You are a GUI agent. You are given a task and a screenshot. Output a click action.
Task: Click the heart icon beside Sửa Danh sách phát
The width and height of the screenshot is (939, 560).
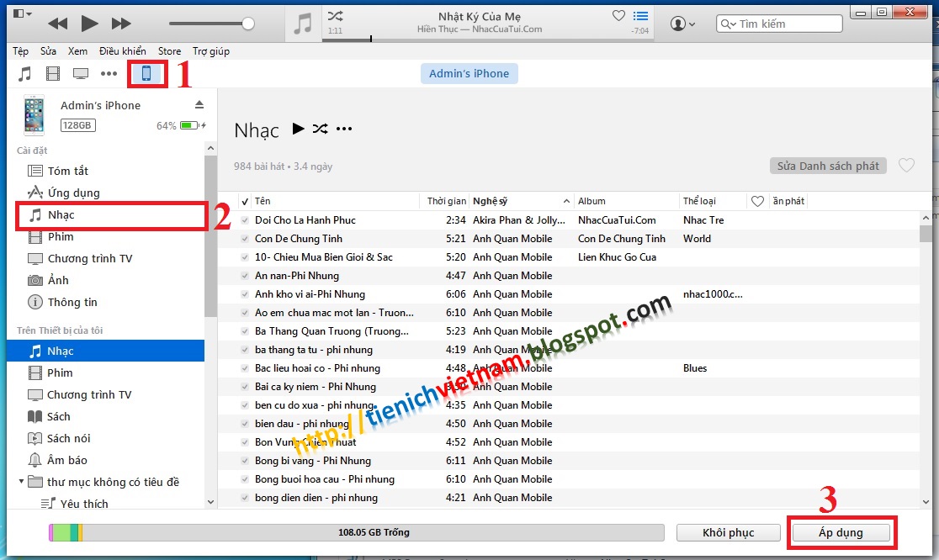pos(907,165)
